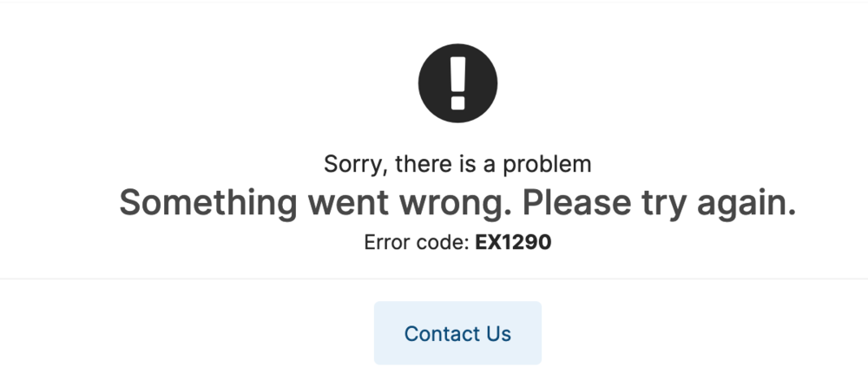Click the word "Please" in the heading
868x380 pixels.
click(577, 203)
